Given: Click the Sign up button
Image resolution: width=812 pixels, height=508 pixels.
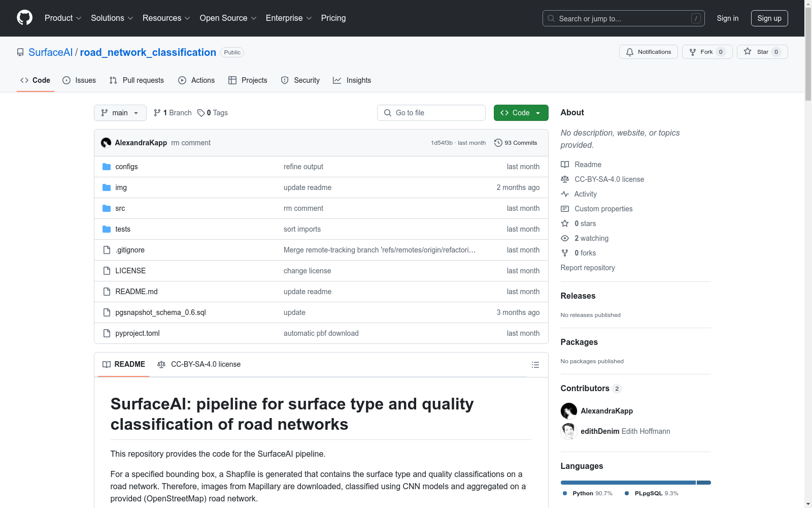Looking at the screenshot, I should [769, 18].
